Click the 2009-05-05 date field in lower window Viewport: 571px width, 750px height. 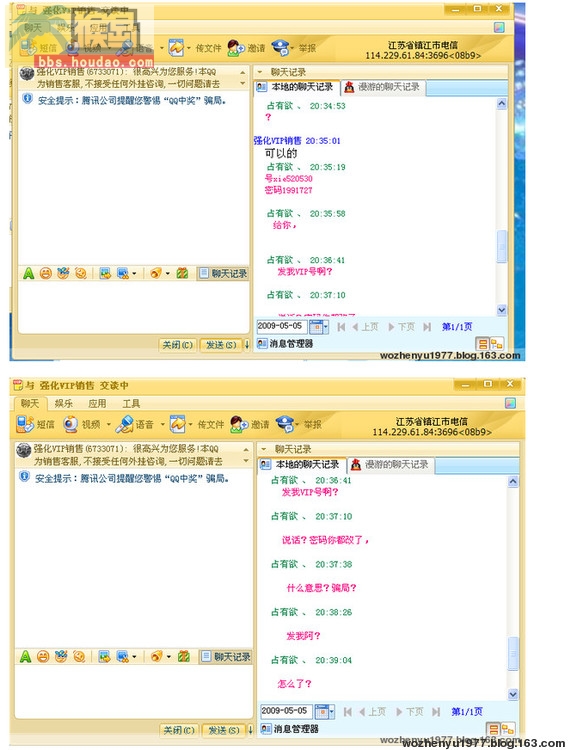point(286,711)
